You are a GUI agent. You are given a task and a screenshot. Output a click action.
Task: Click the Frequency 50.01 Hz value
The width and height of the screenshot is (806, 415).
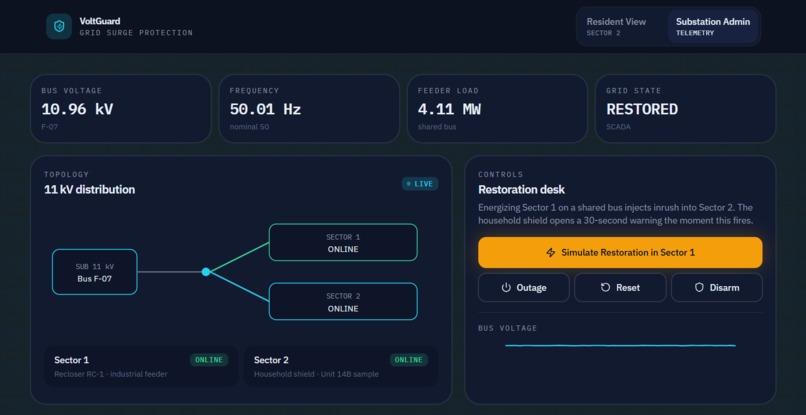point(265,109)
